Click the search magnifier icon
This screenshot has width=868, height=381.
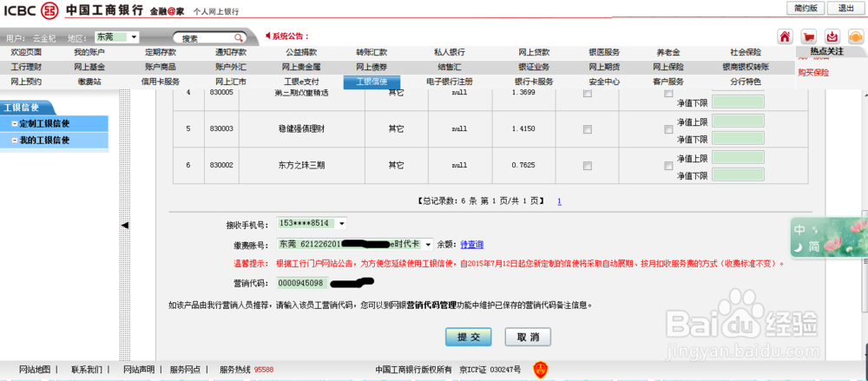pos(239,37)
